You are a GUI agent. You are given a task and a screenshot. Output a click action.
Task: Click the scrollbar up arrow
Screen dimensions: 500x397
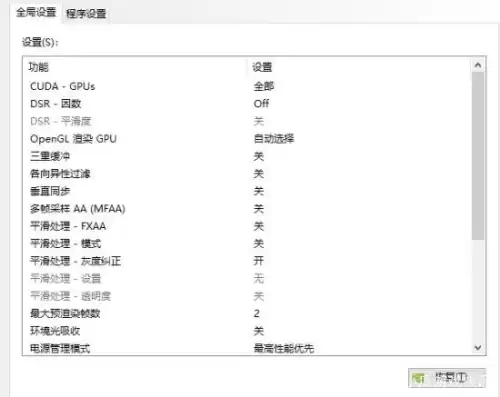click(x=478, y=65)
